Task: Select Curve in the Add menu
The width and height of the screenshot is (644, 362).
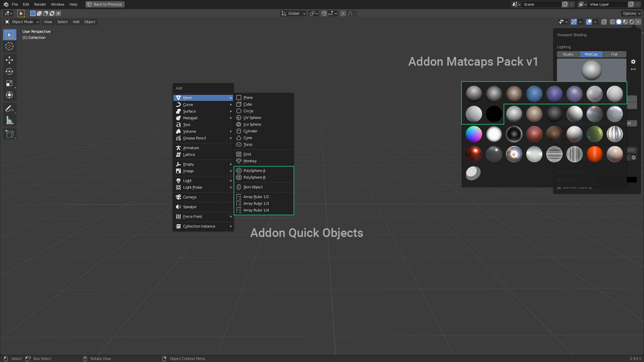Action: [203, 104]
